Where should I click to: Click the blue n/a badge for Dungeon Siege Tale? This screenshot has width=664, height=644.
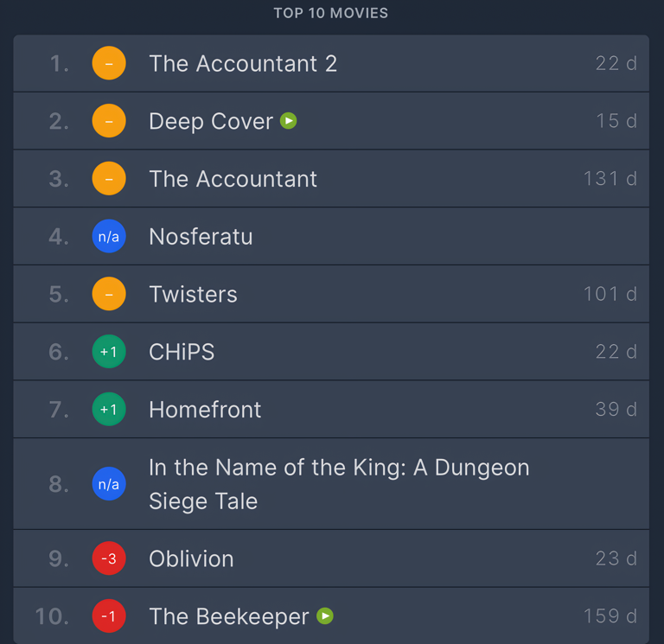109,484
